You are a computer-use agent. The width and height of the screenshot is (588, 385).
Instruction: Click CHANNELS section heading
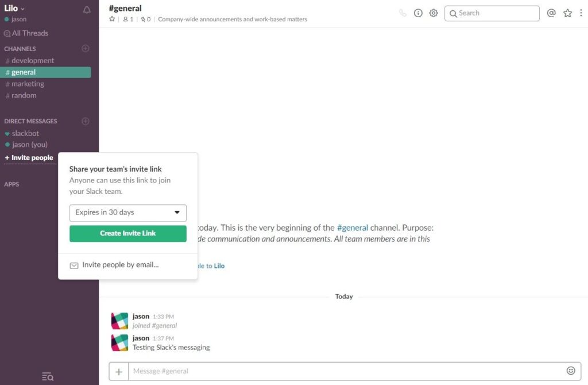[20, 49]
